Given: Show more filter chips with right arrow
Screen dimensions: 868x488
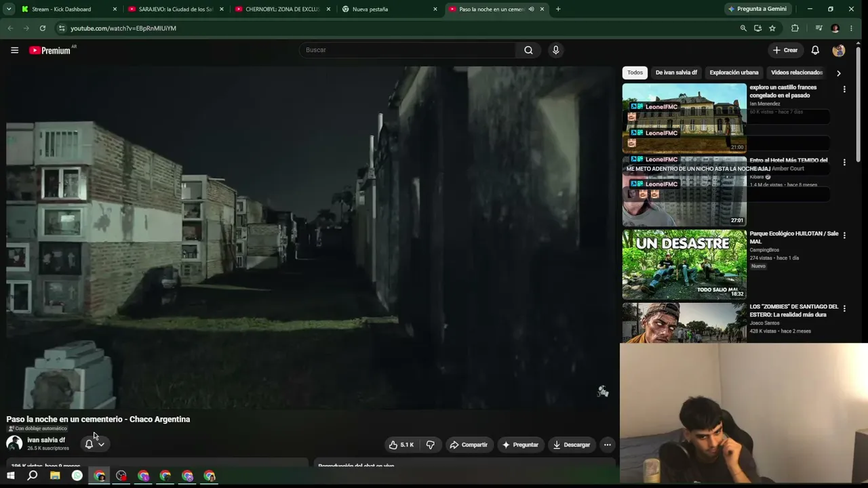Looking at the screenshot, I should click(x=838, y=73).
